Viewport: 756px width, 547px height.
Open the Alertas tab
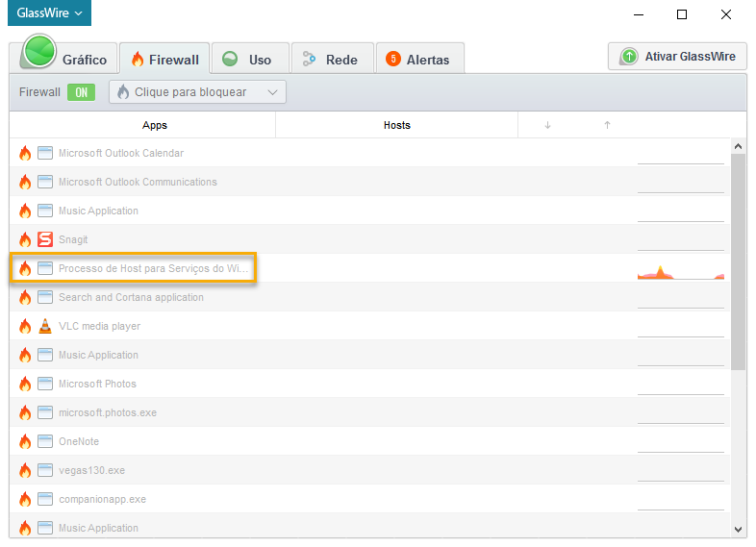(x=420, y=59)
